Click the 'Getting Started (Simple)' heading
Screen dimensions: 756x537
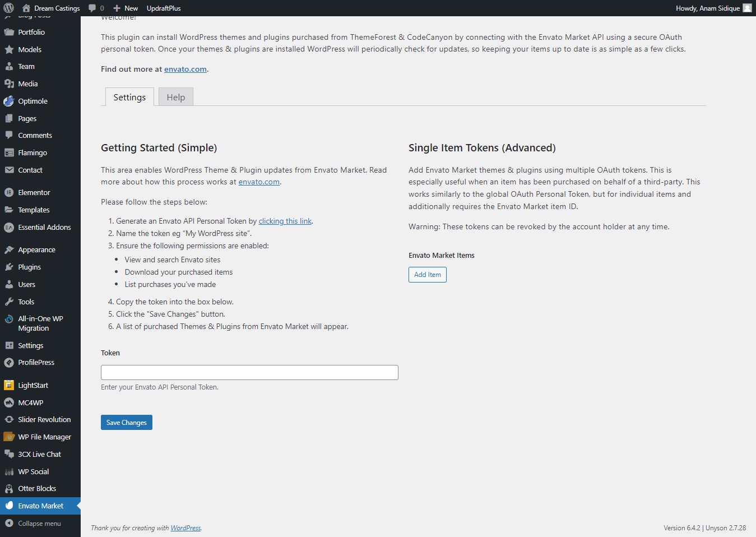coord(159,147)
